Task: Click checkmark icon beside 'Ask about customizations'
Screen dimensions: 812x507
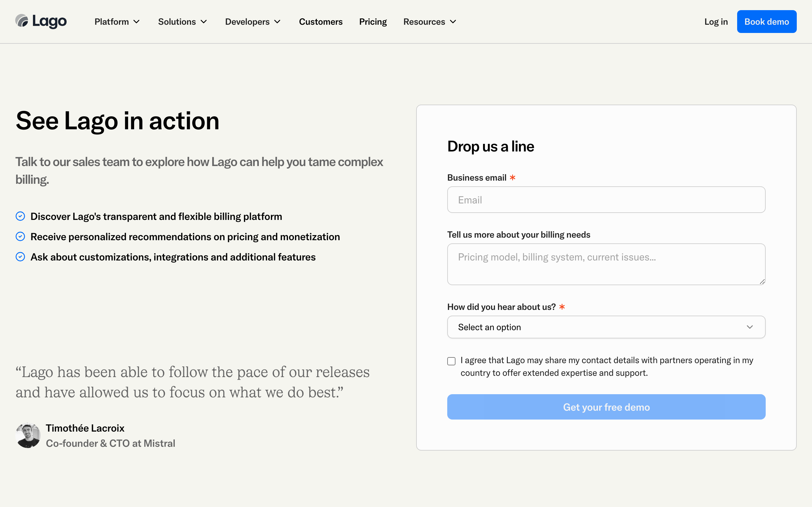Action: pos(21,257)
